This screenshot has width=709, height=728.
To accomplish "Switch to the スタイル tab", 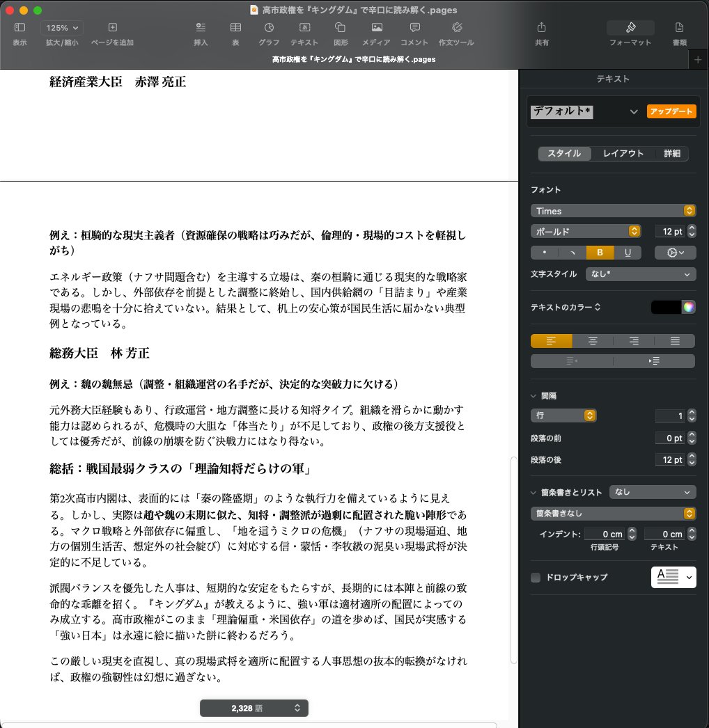I will [565, 154].
